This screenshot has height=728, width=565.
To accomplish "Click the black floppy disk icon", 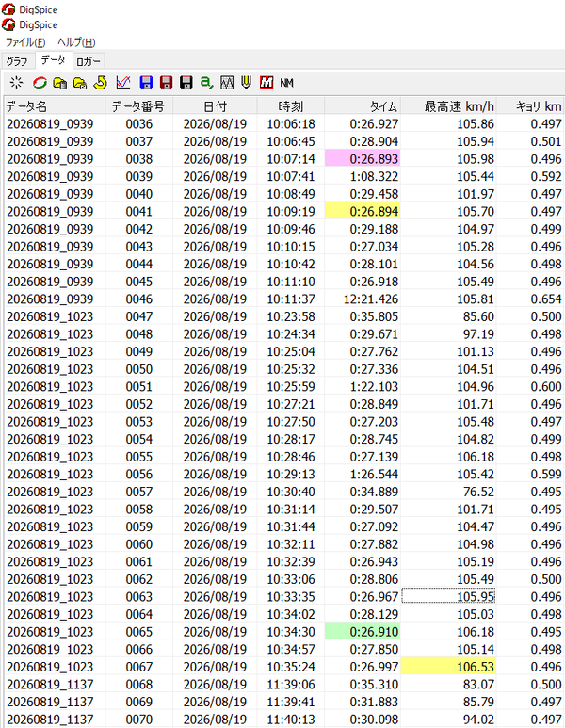I will (x=186, y=83).
